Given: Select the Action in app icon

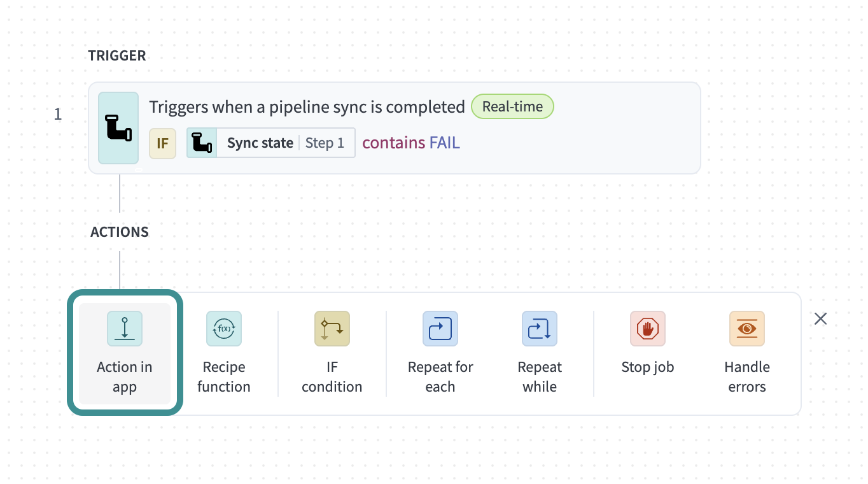Looking at the screenshot, I should click(x=125, y=329).
